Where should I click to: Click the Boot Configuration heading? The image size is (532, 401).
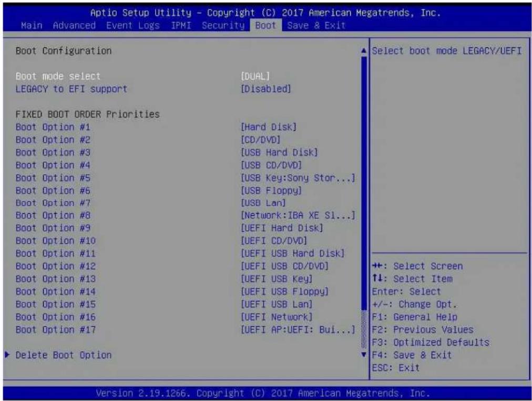point(64,51)
